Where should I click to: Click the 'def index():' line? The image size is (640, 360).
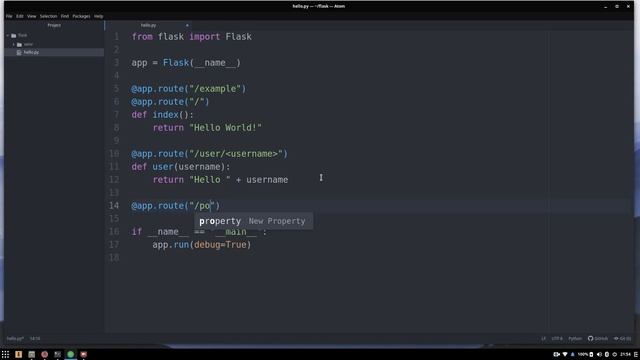coord(162,115)
